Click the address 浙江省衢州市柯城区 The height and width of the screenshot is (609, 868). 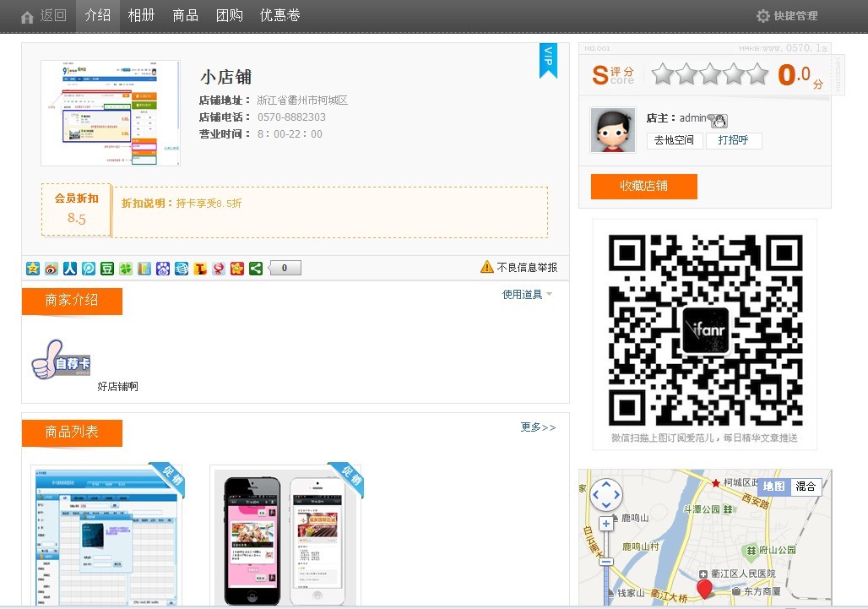302,101
